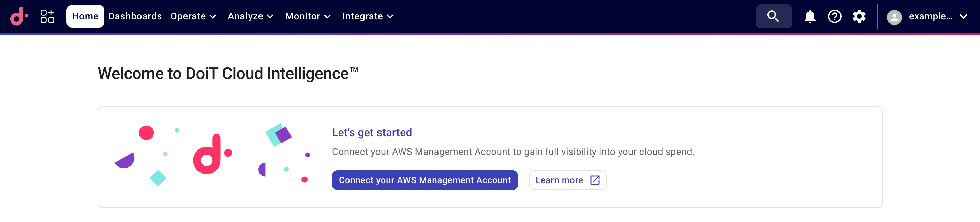The height and width of the screenshot is (222, 980).
Task: Open search from the top bar
Action: click(x=773, y=16)
